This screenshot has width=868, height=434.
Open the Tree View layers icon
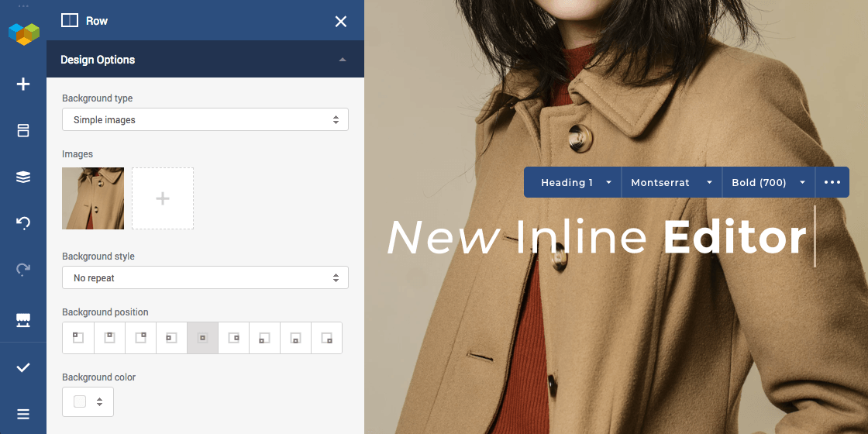coord(23,177)
